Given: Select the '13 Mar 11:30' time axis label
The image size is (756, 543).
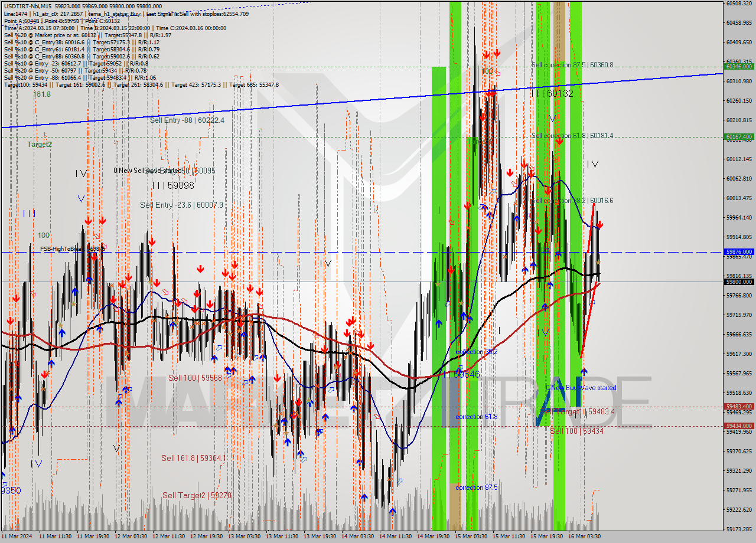Looking at the screenshot, I should click(282, 537).
